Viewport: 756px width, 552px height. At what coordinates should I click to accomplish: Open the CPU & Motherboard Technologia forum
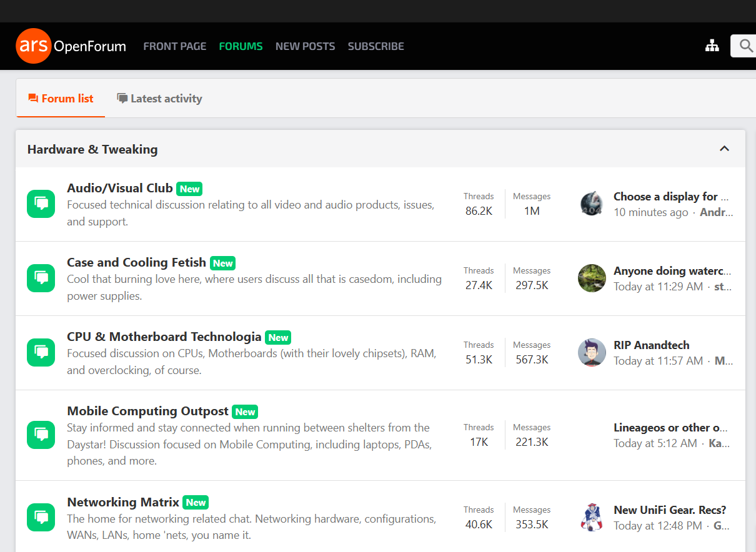point(164,337)
